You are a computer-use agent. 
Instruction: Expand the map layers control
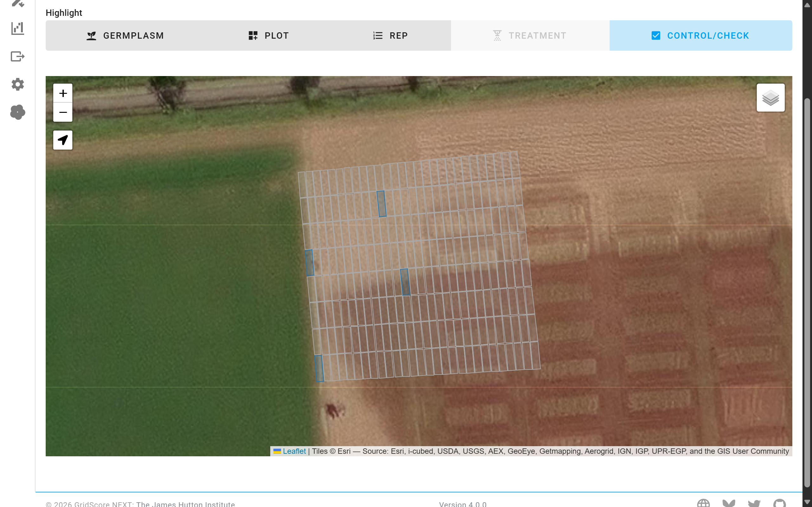click(770, 98)
